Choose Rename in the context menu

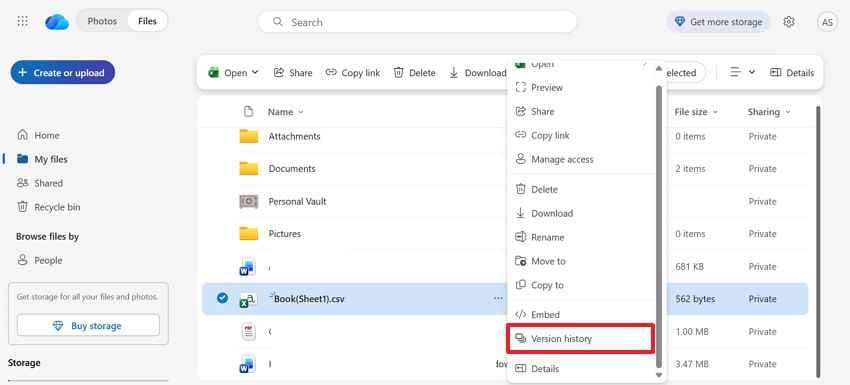coord(581,237)
